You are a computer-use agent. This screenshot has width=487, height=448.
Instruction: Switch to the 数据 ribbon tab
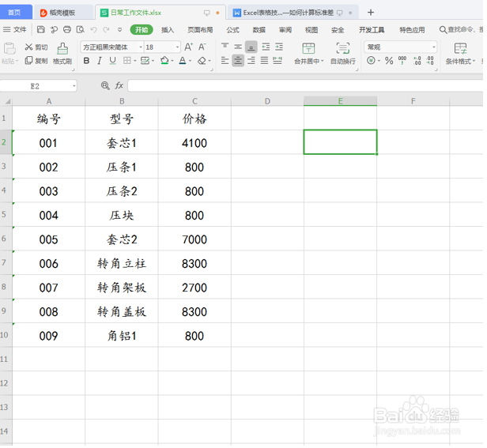click(259, 30)
